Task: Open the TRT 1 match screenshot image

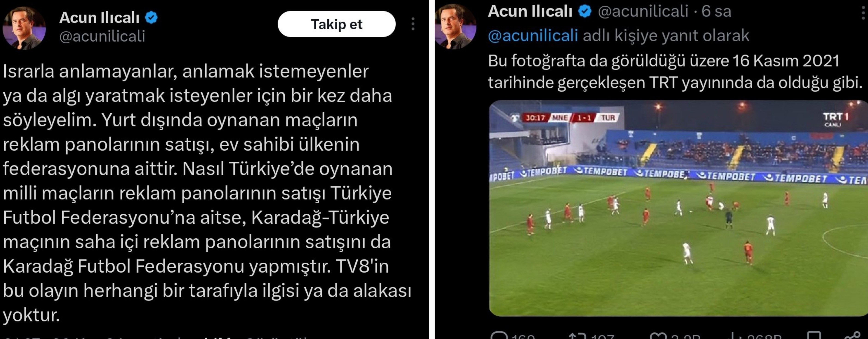Action: [678, 208]
